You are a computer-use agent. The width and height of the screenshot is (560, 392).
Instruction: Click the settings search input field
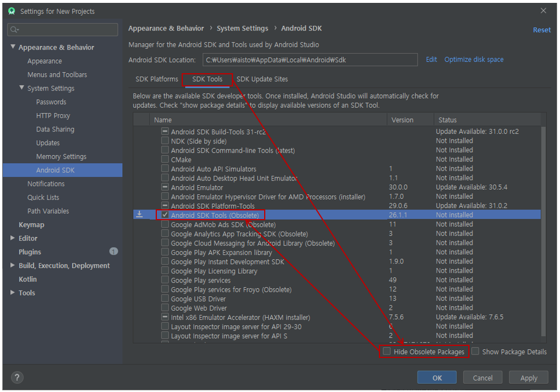pos(62,29)
